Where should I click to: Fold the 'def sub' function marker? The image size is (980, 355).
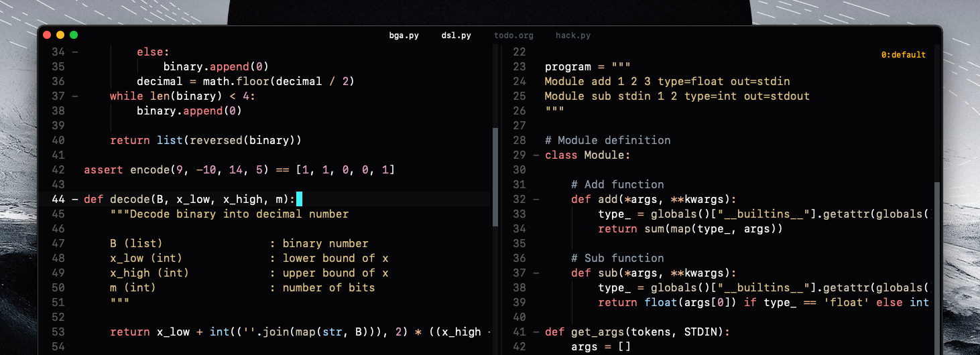point(536,273)
